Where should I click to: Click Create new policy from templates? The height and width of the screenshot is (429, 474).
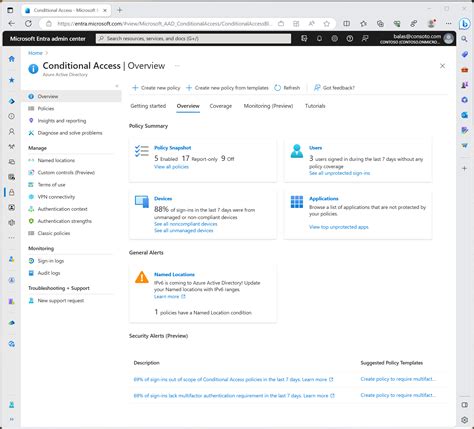tap(227, 88)
